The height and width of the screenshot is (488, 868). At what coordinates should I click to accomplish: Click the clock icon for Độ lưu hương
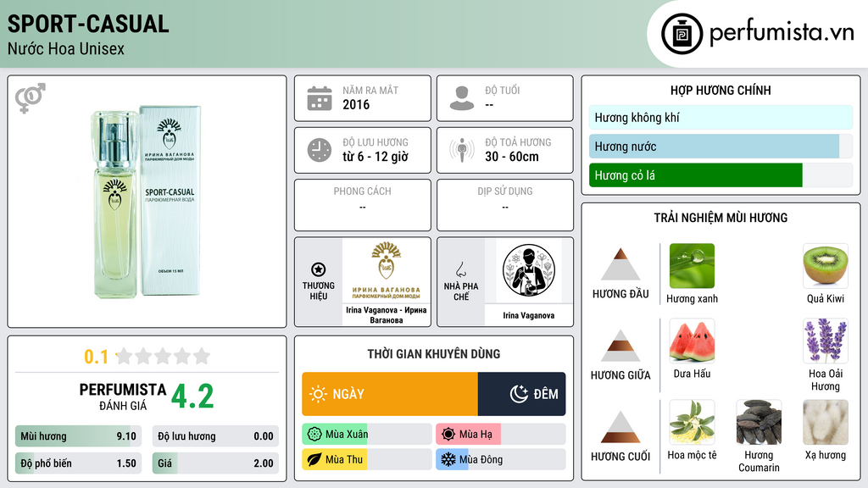coord(320,150)
